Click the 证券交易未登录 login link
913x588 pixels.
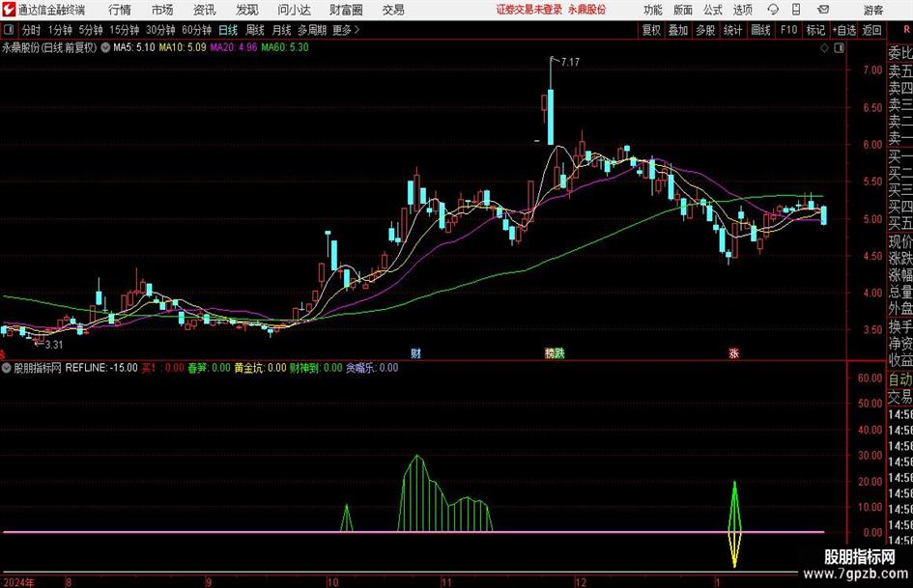point(529,10)
